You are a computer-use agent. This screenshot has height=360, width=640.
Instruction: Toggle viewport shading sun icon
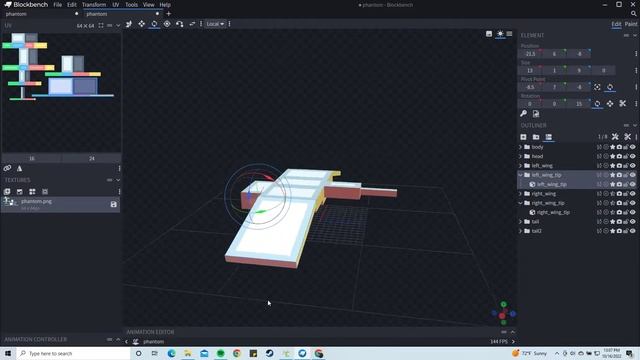point(500,34)
